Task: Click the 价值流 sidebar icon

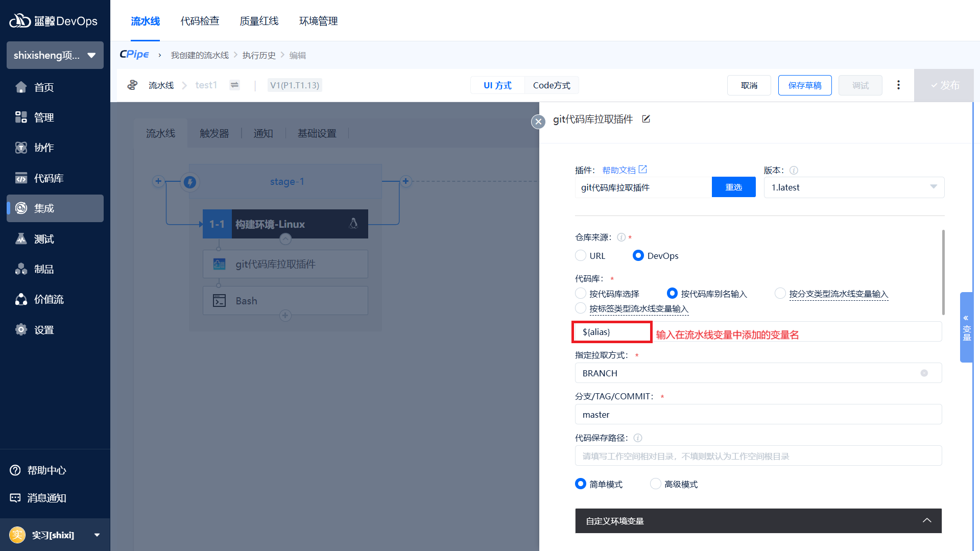Action: pyautogui.click(x=21, y=300)
